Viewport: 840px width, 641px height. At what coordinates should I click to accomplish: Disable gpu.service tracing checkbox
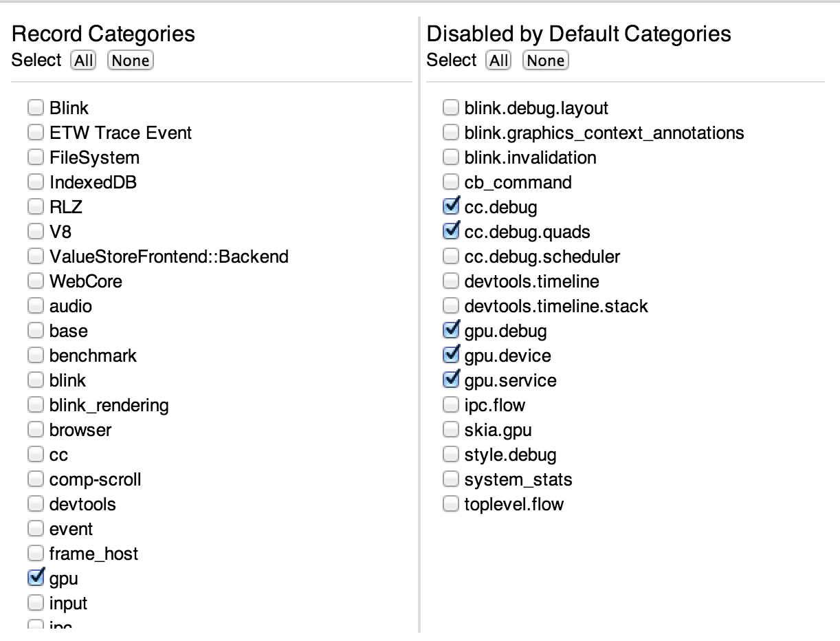click(x=451, y=380)
